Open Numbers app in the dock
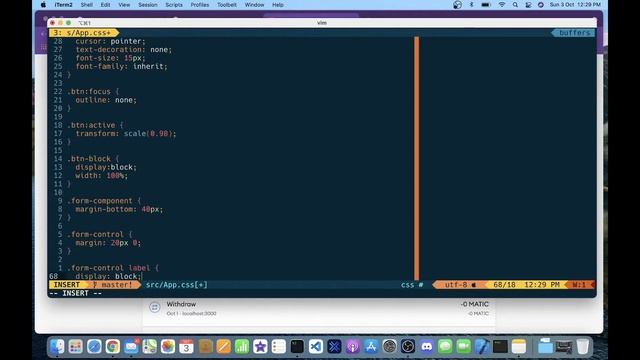Viewport: 640px width, 360px height. tap(242, 347)
